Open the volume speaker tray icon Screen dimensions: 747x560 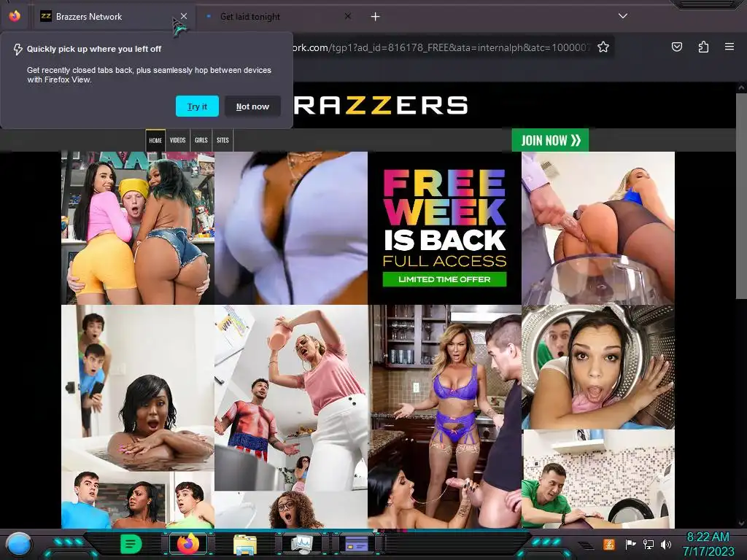[666, 544]
